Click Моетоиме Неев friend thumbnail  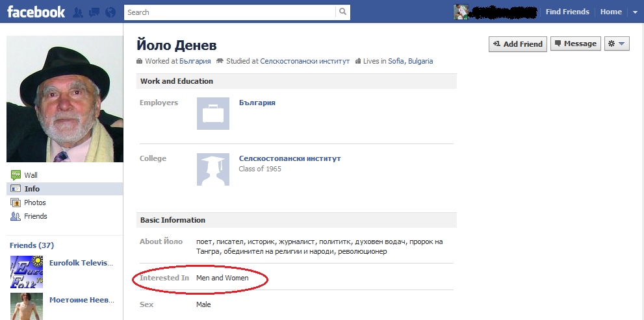click(x=27, y=306)
